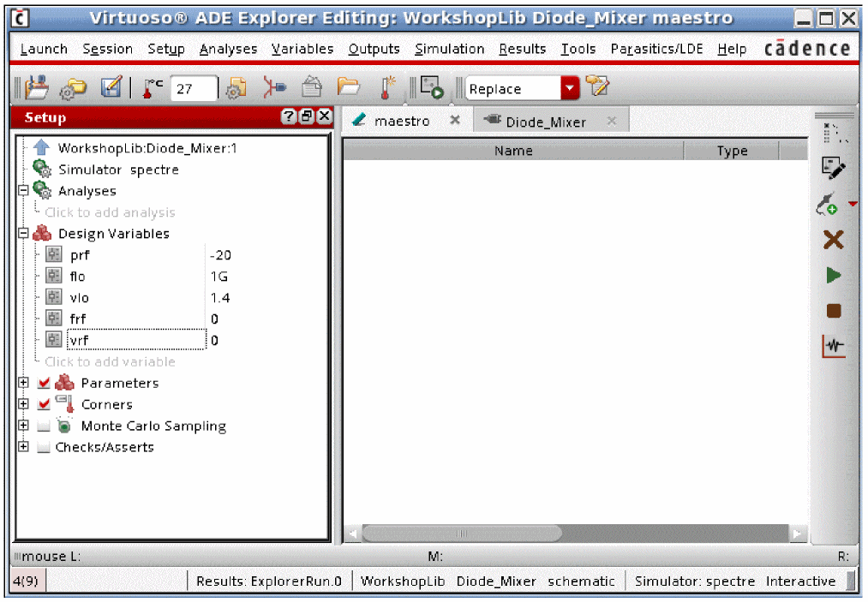
Task: Select the Simulator spectre tree row
Action: pyautogui.click(x=118, y=170)
